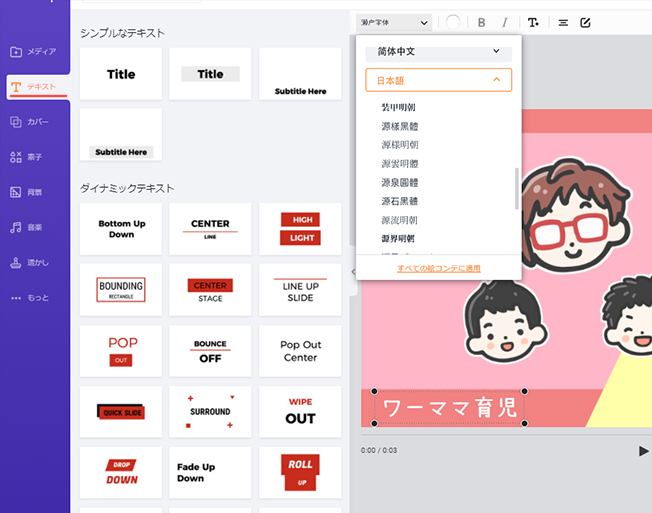Open the white text color swatch
652x513 pixels.
coord(453,22)
